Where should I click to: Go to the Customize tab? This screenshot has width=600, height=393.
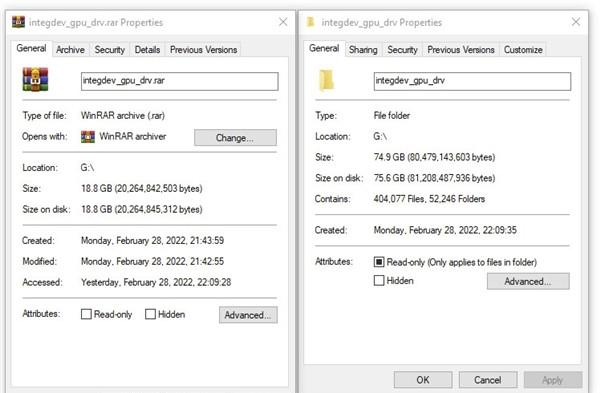pos(523,50)
